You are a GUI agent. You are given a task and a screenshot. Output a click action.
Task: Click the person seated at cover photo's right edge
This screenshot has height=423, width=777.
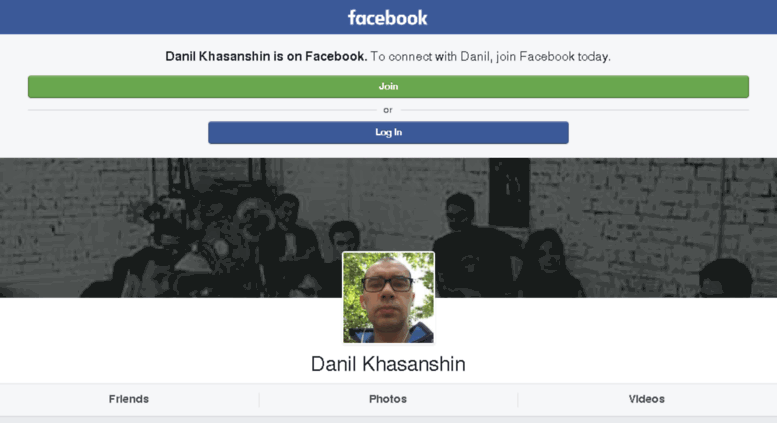pyautogui.click(x=724, y=278)
